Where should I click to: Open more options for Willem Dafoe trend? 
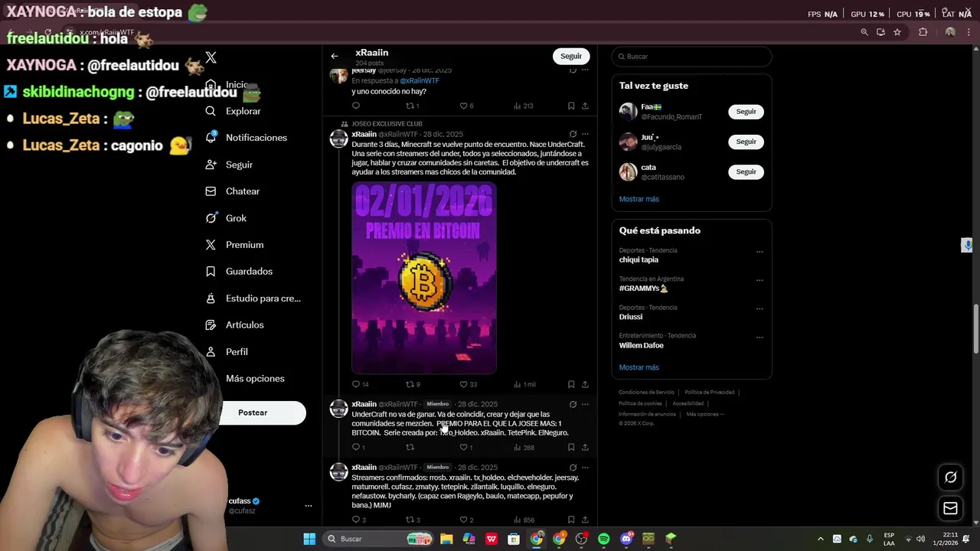[x=759, y=337]
